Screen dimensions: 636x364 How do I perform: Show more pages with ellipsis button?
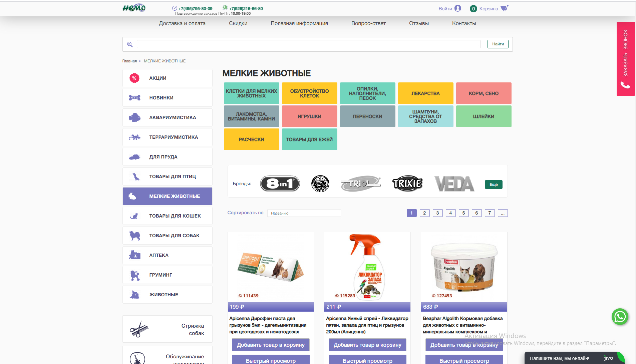coord(503,213)
